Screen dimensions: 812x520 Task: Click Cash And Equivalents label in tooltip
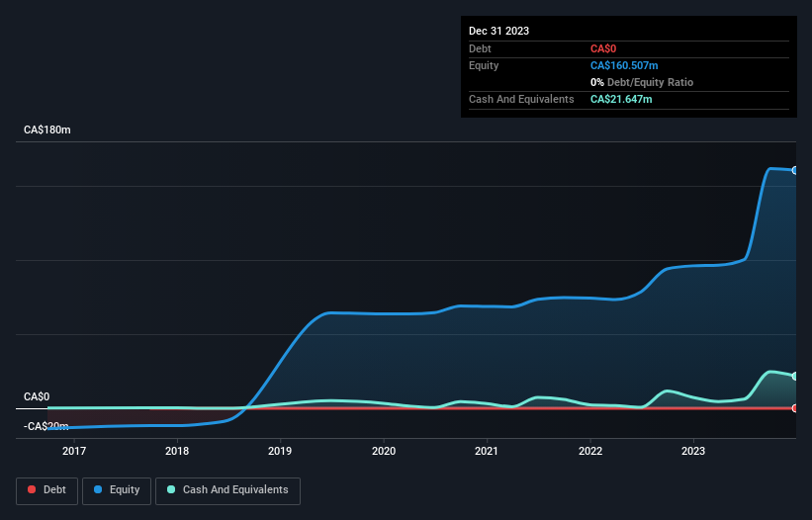coord(521,99)
